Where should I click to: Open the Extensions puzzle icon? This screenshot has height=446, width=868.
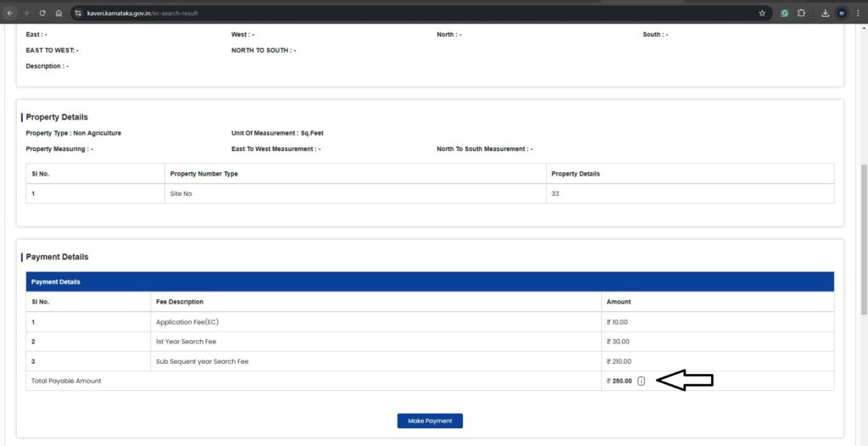(x=801, y=14)
